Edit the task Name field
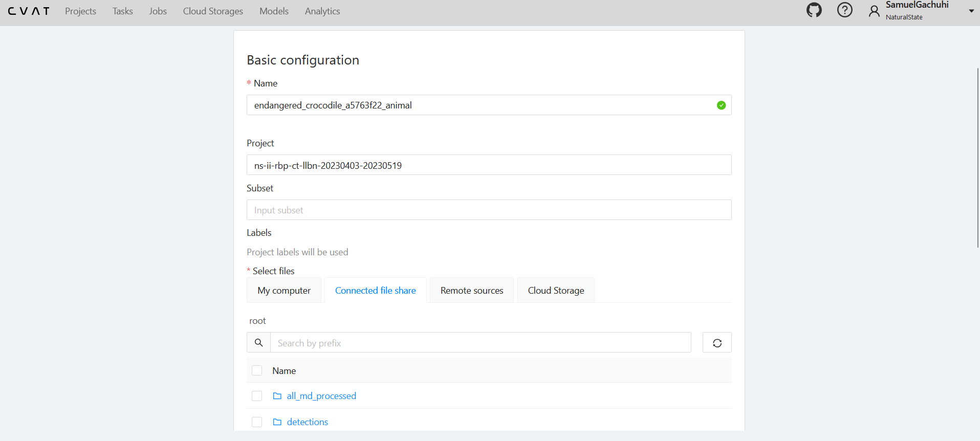980x441 pixels. 489,105
